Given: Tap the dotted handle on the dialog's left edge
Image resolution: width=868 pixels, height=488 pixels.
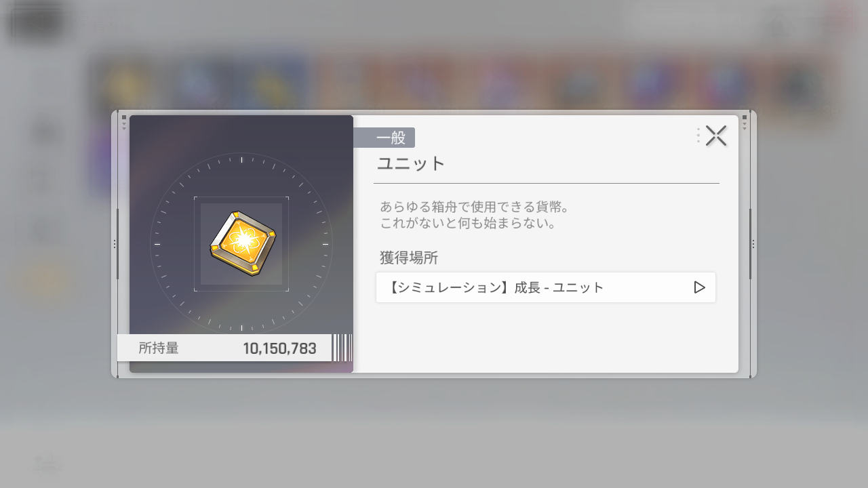Looking at the screenshot, I should [115, 244].
